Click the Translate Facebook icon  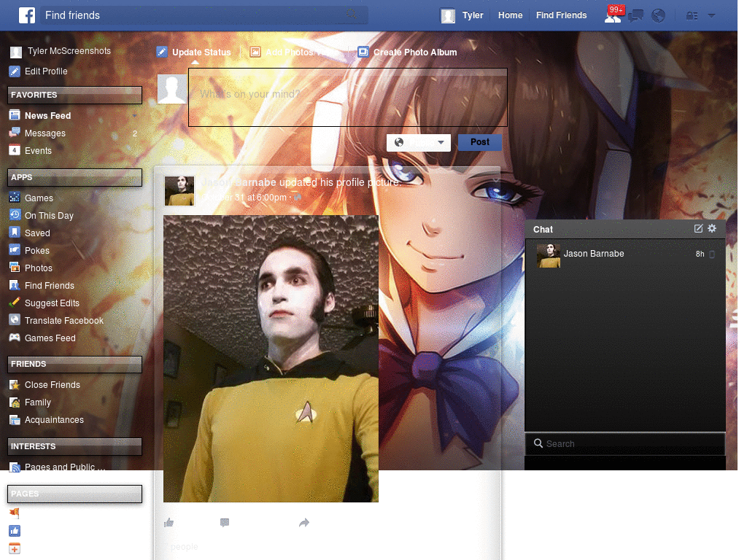click(x=15, y=320)
